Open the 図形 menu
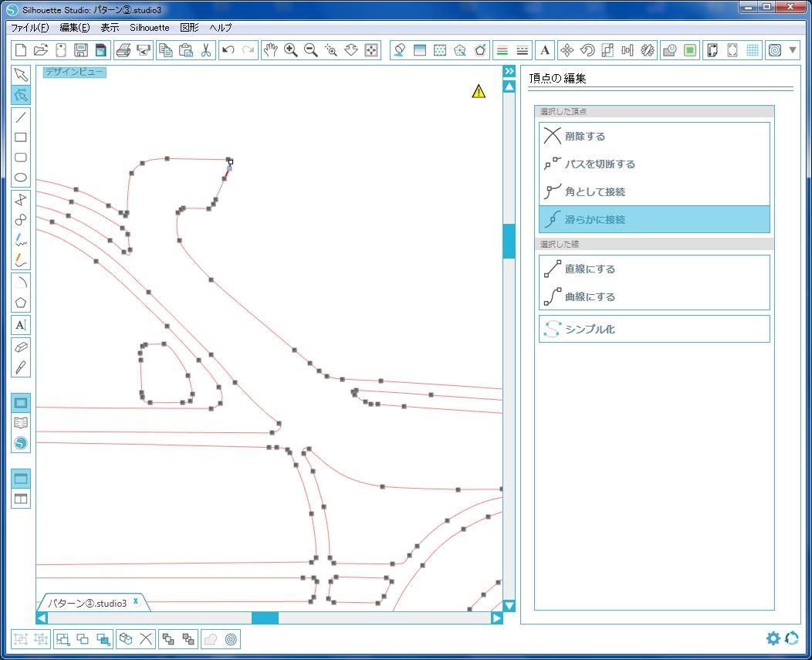 [190, 28]
